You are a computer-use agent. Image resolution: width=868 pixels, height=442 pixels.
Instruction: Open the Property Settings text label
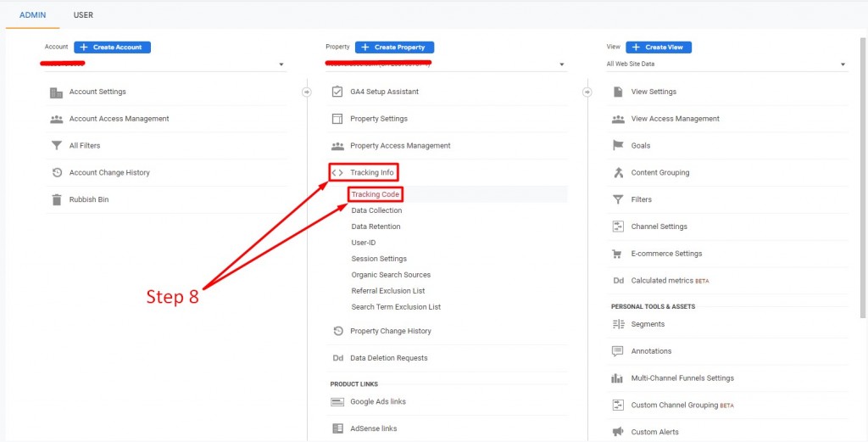point(379,119)
